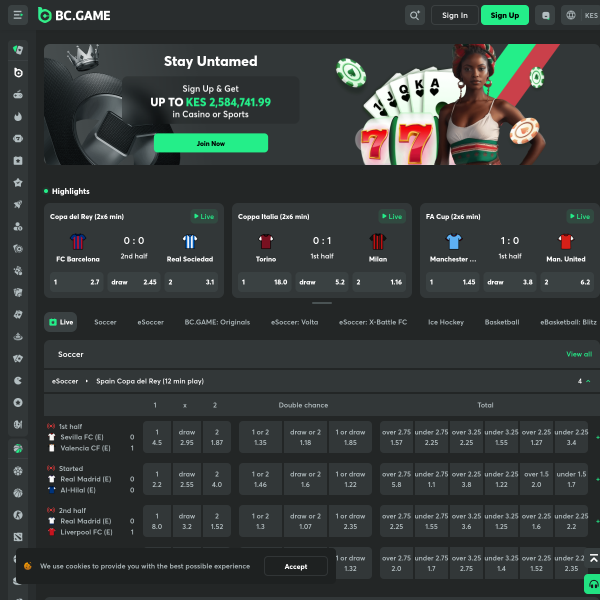
Task: Open the hamburger menu in header
Action: click(x=18, y=15)
